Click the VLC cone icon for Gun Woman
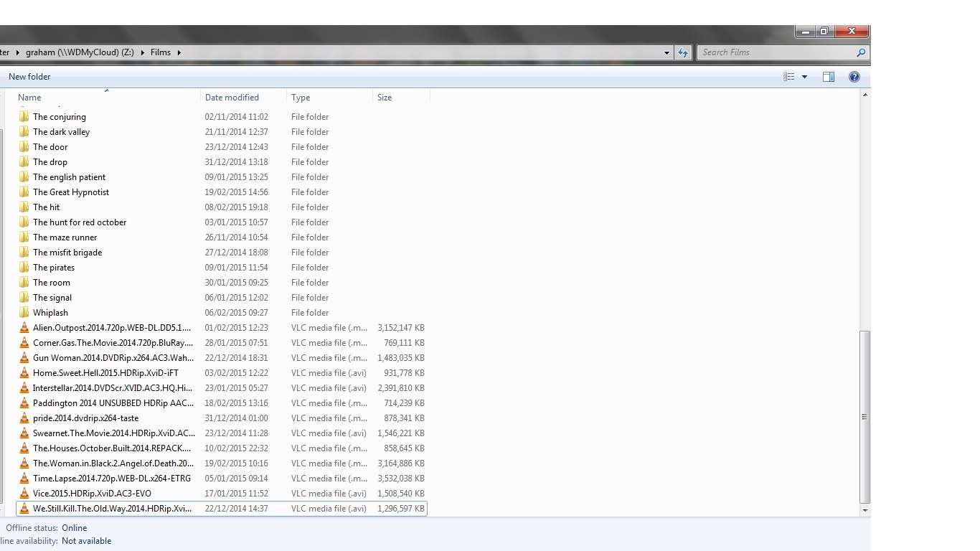The width and height of the screenshot is (980, 551). (x=24, y=357)
